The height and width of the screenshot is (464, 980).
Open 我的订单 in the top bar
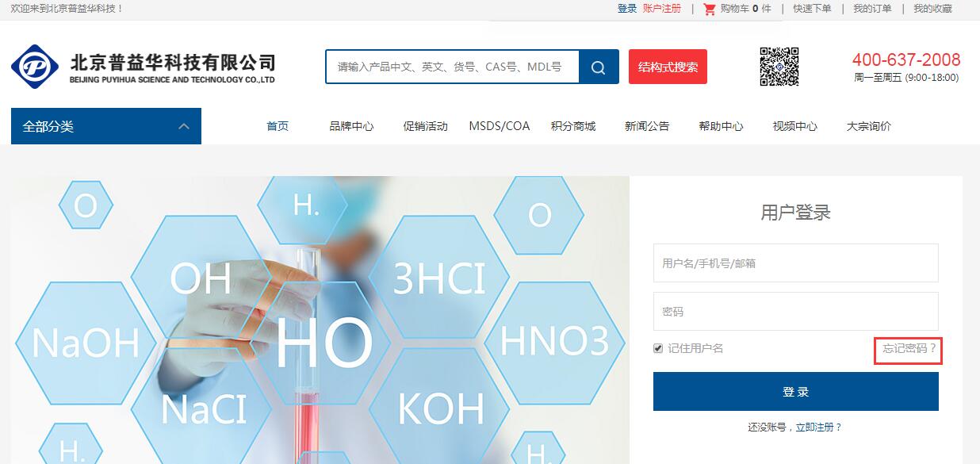coord(872,9)
